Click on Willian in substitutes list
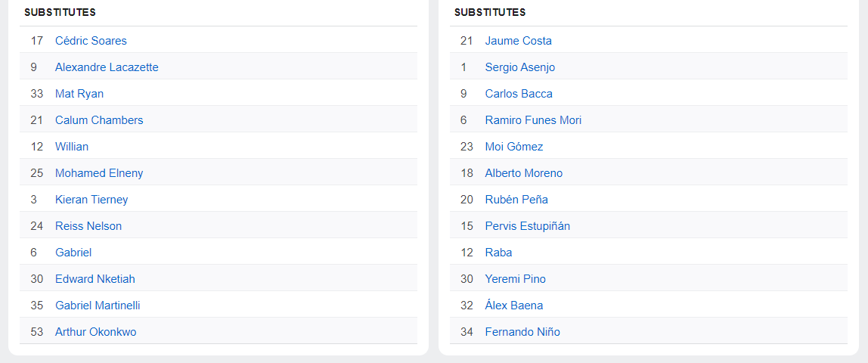The image size is (868, 363). [72, 147]
